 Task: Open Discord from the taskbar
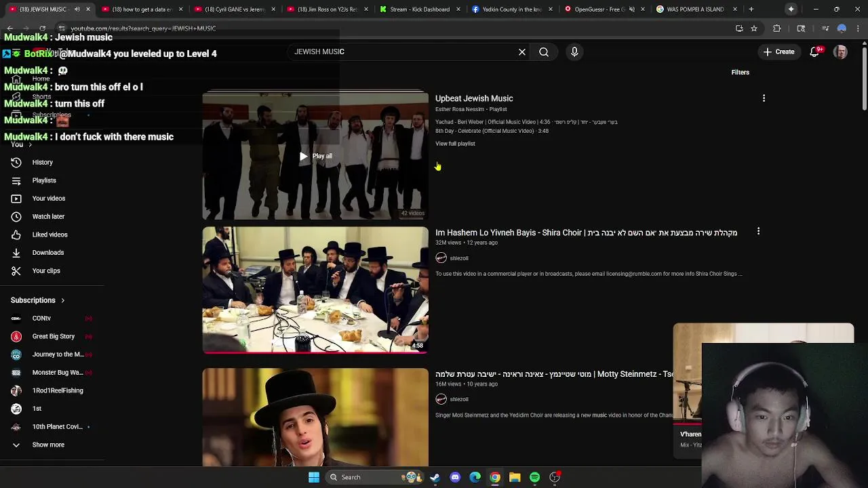pyautogui.click(x=455, y=477)
